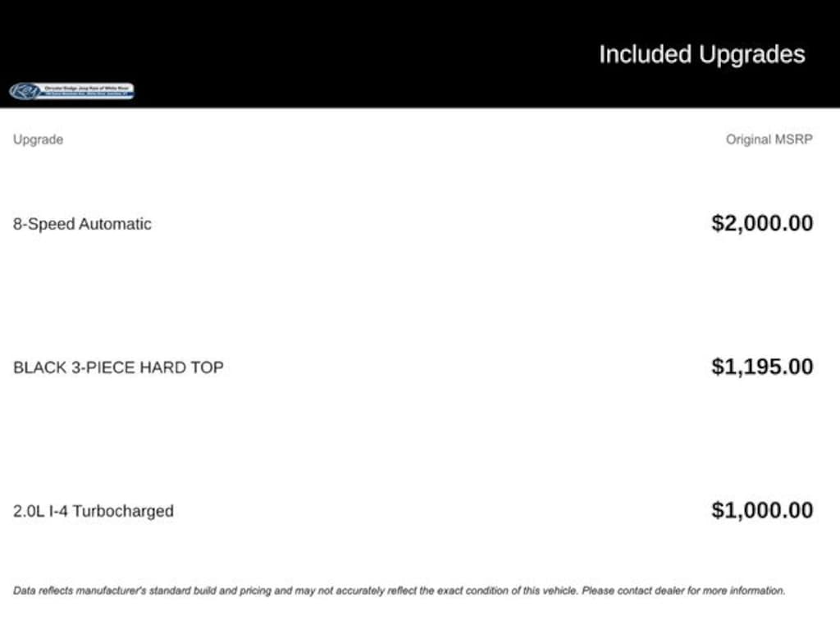
Task: Click the dealership name text in logo
Action: point(89,87)
